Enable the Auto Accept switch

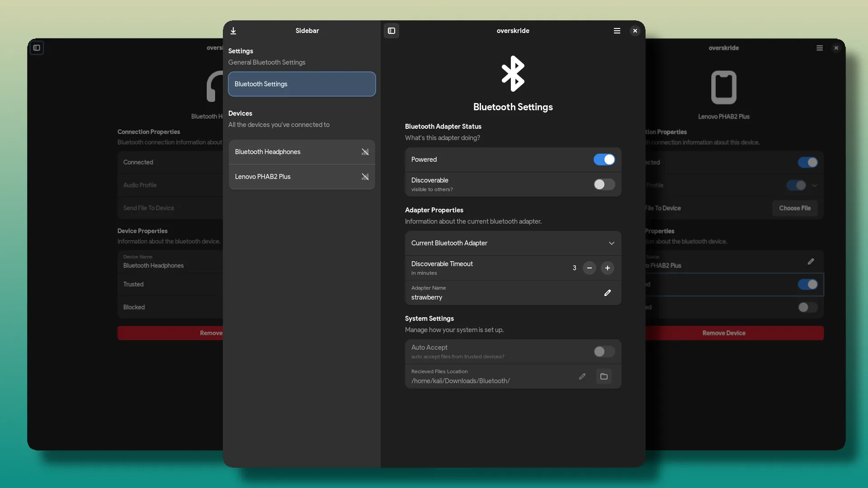point(604,352)
